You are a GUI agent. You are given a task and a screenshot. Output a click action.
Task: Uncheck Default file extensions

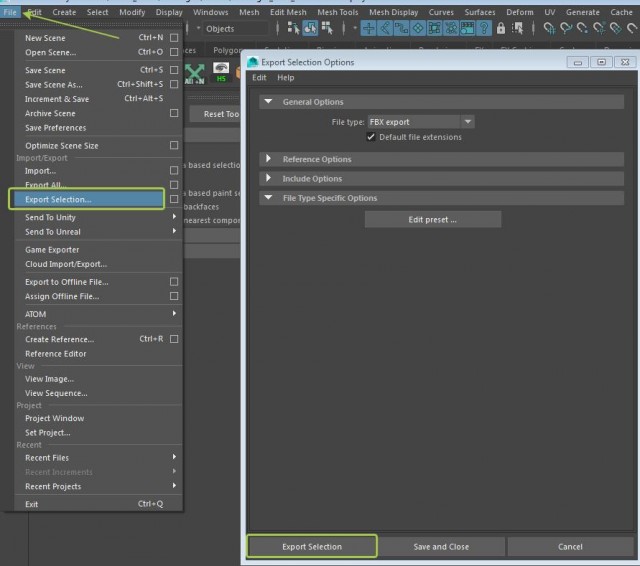pos(372,137)
